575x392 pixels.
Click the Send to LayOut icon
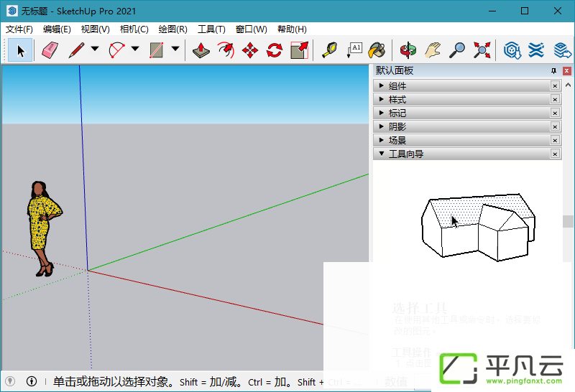pos(562,50)
